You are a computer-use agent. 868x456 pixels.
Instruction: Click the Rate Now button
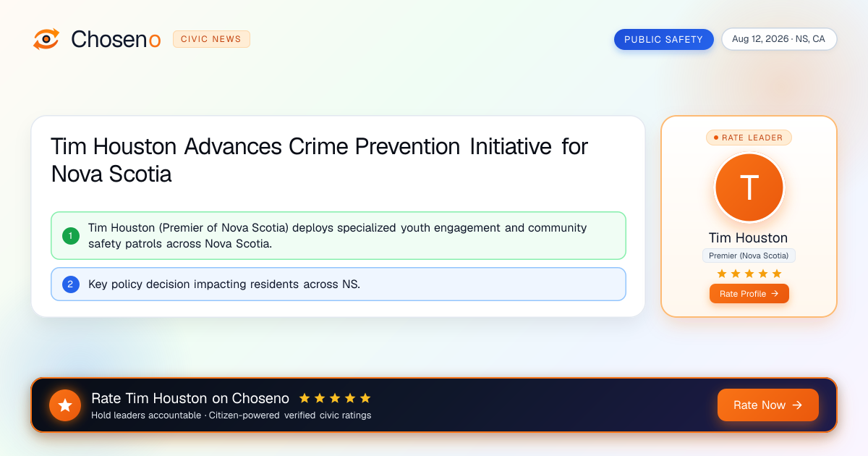(767, 405)
